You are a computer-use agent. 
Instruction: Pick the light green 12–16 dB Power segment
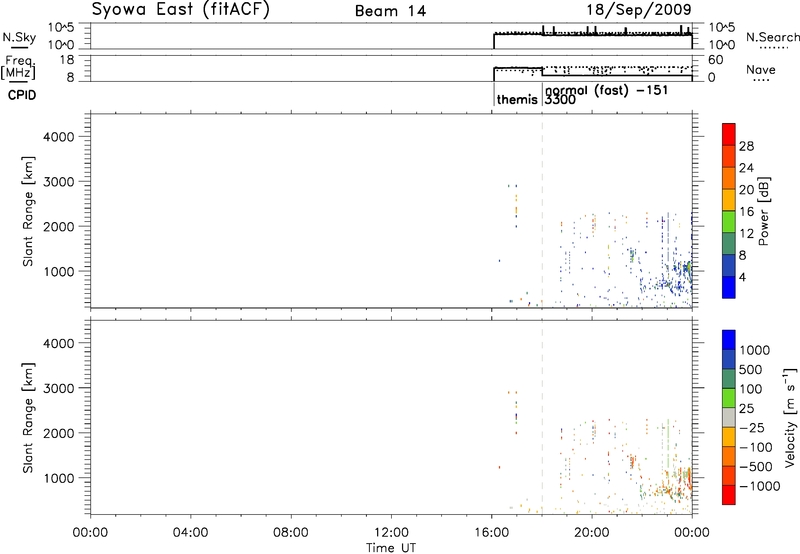click(x=729, y=222)
